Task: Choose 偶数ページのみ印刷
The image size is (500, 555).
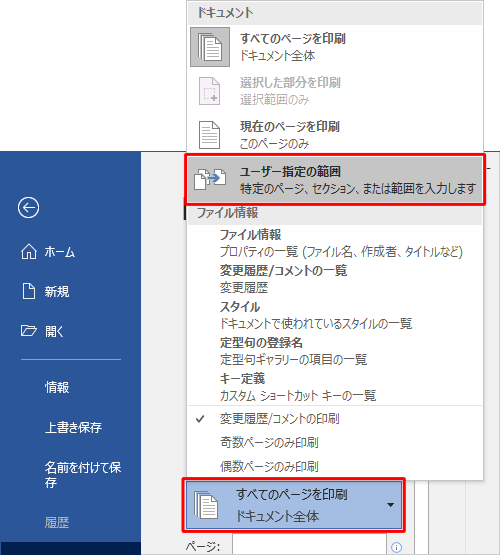Action: (334, 467)
